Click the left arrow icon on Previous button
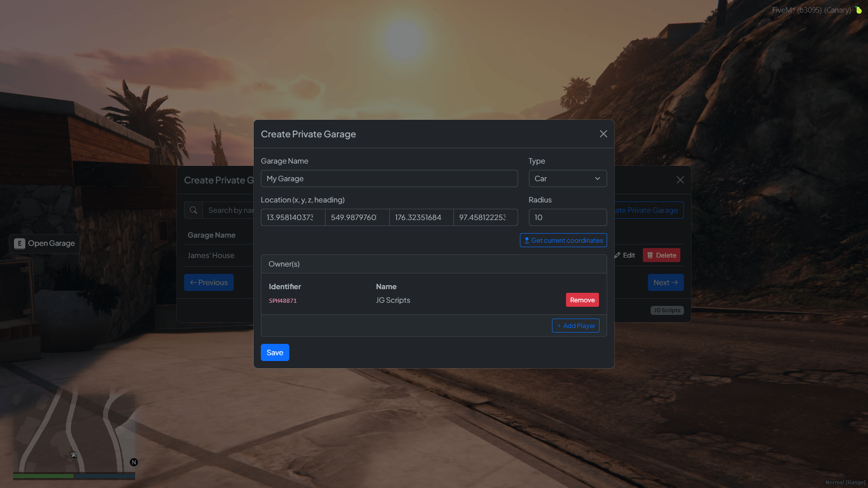Viewport: 868px width, 488px height. pos(194,282)
